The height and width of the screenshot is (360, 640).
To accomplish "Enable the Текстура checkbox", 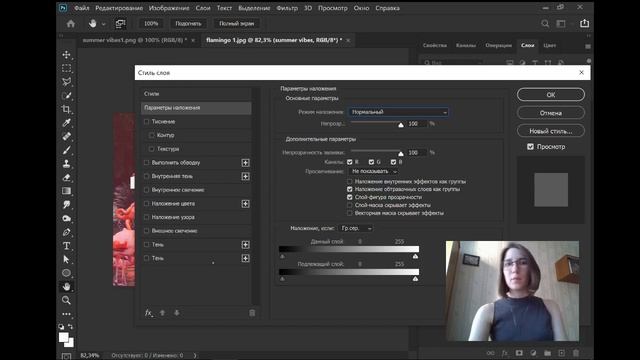I will pos(152,149).
